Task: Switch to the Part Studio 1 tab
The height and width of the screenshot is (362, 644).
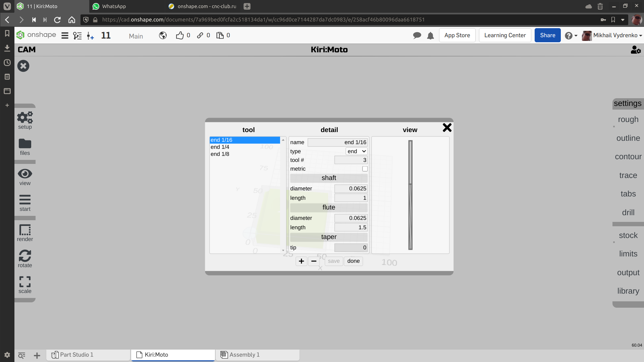Action: tap(76, 355)
